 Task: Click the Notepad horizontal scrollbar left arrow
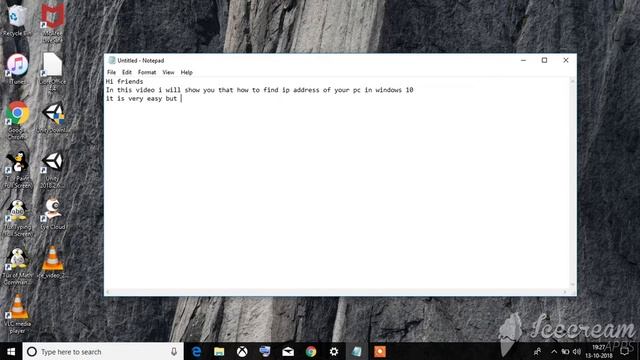(108, 292)
